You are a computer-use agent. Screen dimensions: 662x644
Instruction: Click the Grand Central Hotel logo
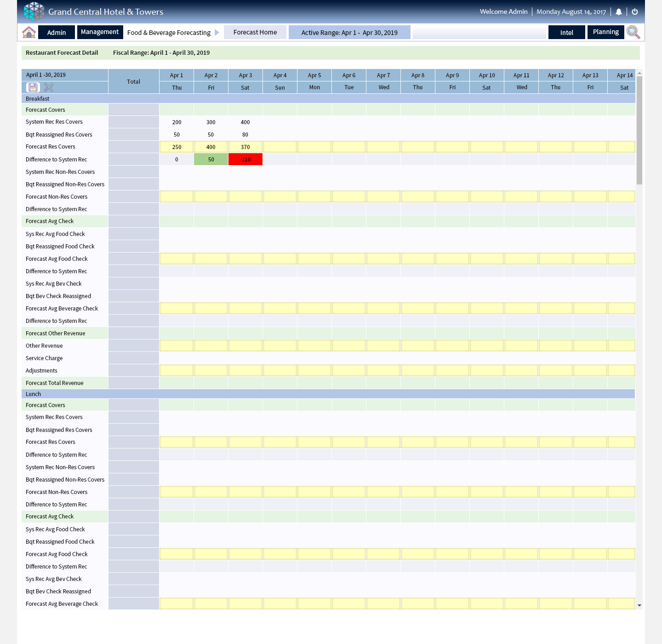click(x=34, y=11)
